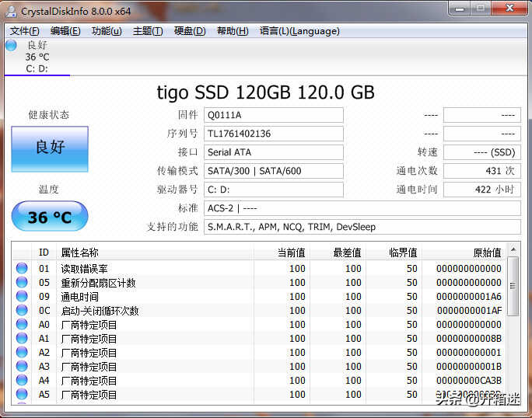Screen dimensions: 532x418
Task: Open the 文件(F) menu
Action: (24, 31)
